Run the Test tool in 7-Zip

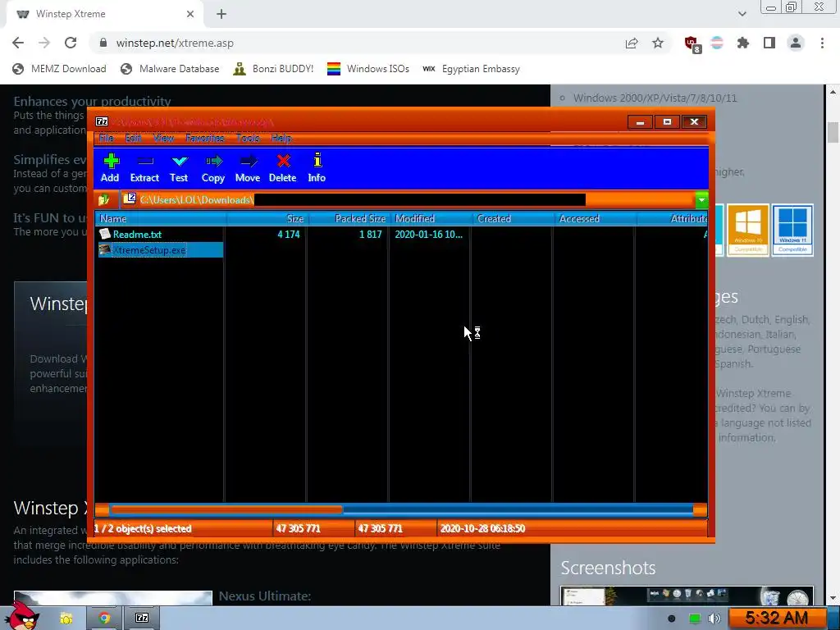[x=179, y=167]
